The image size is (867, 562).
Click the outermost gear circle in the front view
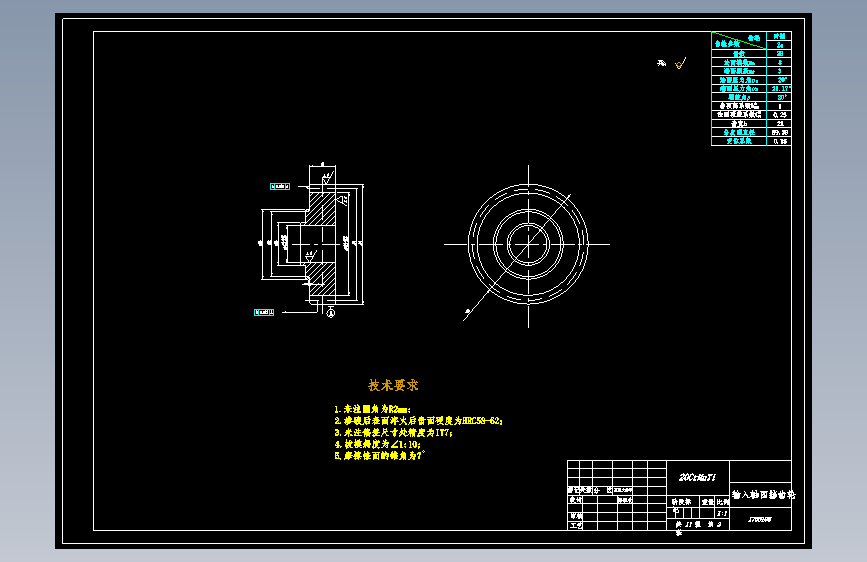point(528,244)
